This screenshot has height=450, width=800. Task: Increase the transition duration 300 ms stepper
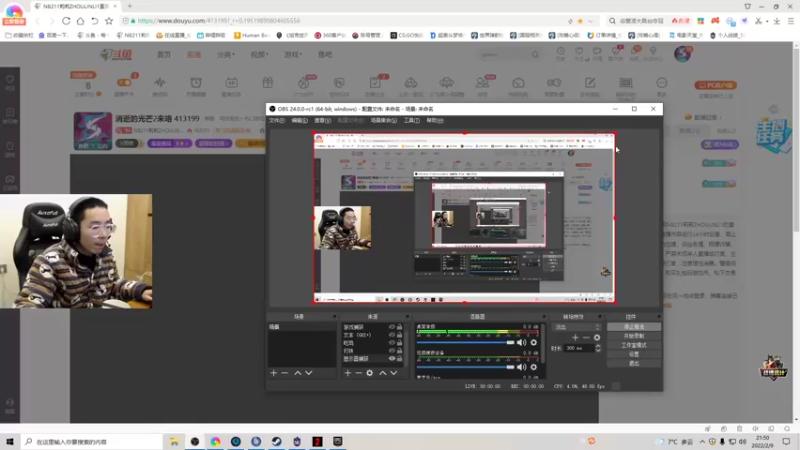(598, 346)
